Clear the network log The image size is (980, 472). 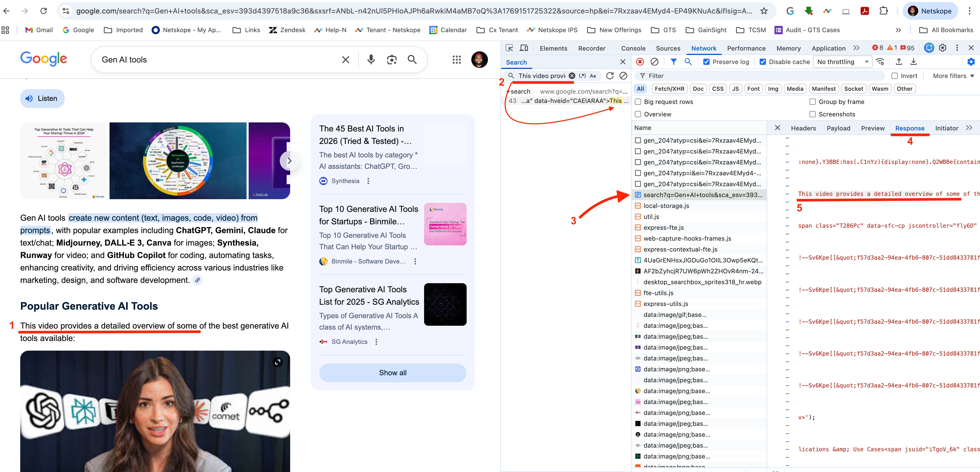pos(654,61)
